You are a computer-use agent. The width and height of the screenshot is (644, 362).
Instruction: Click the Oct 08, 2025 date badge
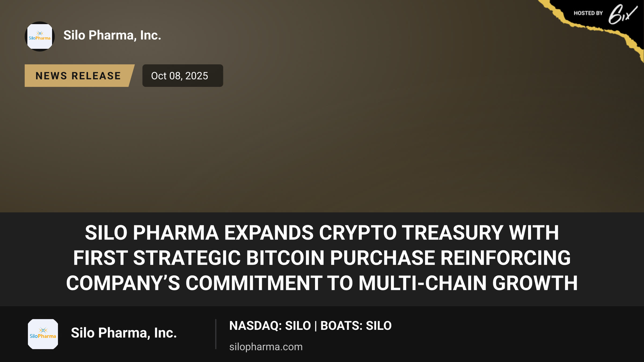tap(183, 76)
